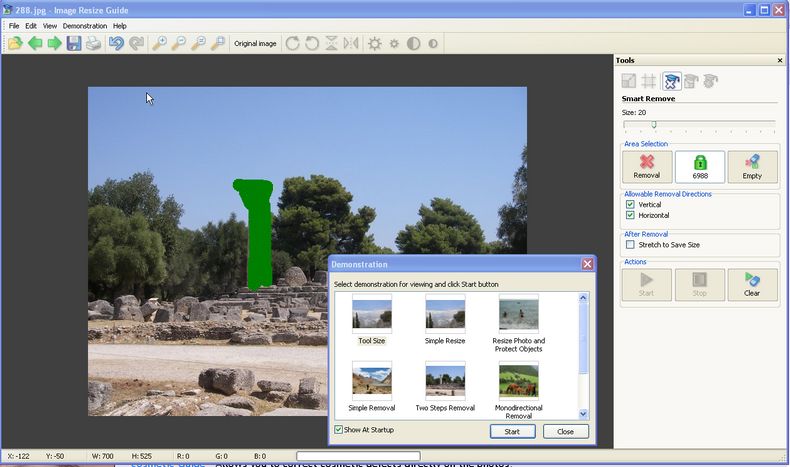
Task: Undo the last action
Action: coord(116,44)
